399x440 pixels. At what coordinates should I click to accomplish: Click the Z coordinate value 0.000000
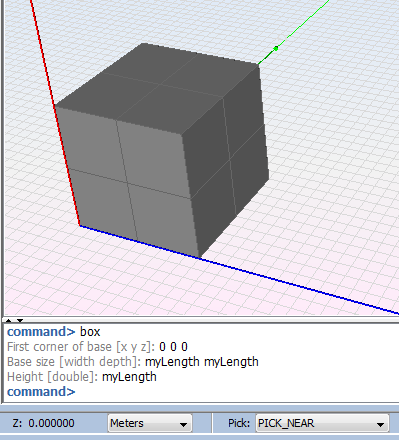(x=51, y=423)
